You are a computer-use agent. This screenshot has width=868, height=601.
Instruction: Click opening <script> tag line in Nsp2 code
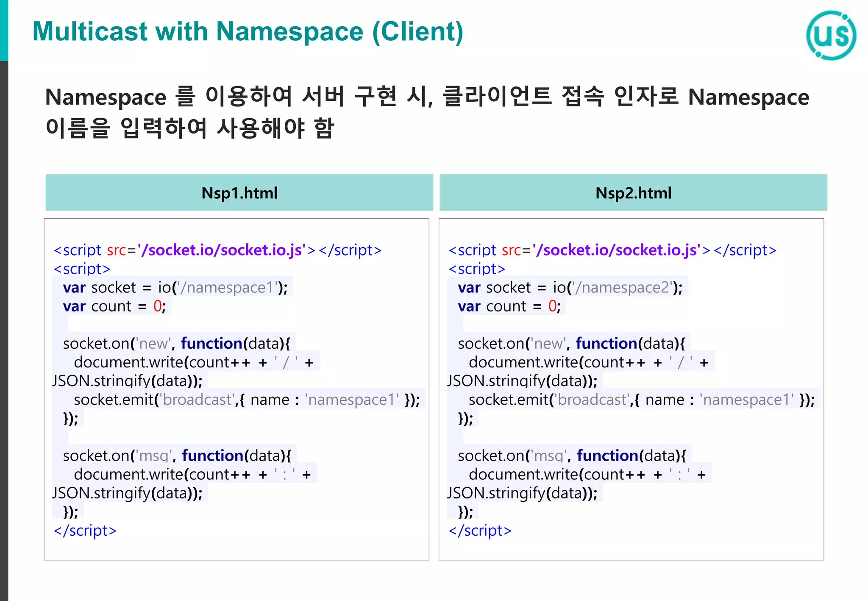(477, 269)
